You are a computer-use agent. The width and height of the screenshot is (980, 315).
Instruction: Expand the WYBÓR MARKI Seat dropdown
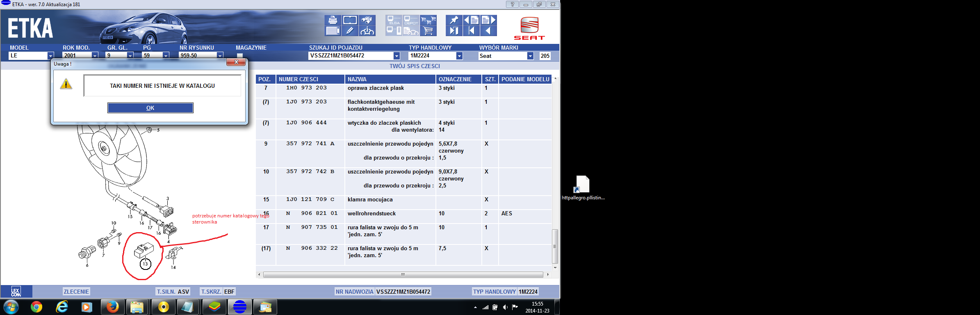(530, 56)
